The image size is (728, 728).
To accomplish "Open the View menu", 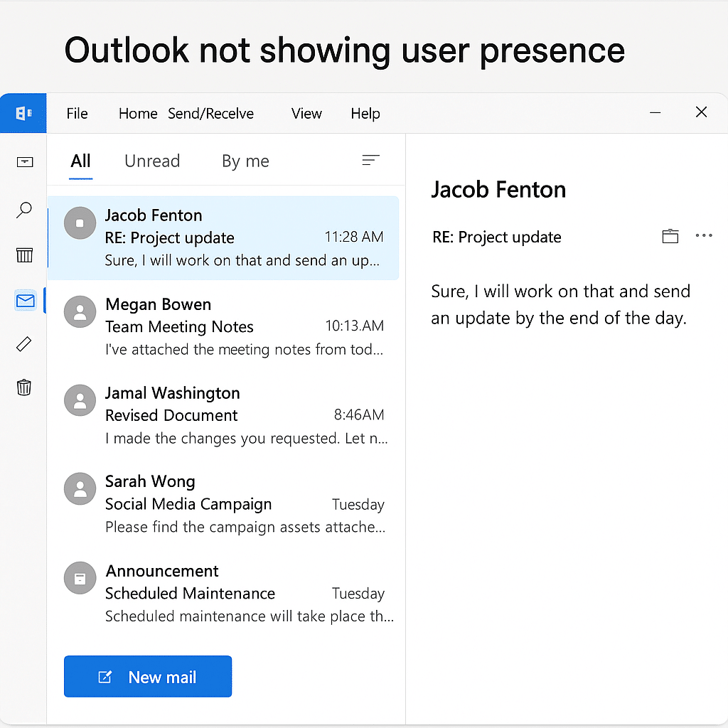I will tap(306, 113).
